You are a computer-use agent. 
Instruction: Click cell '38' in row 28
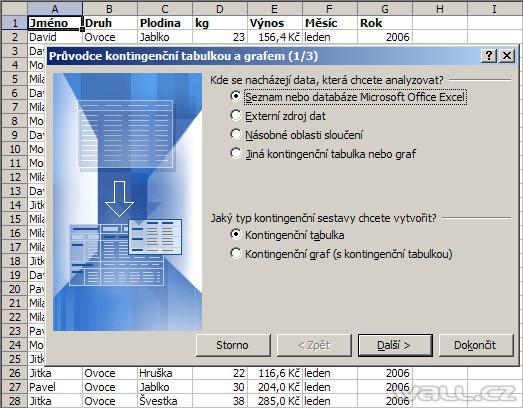(220, 401)
